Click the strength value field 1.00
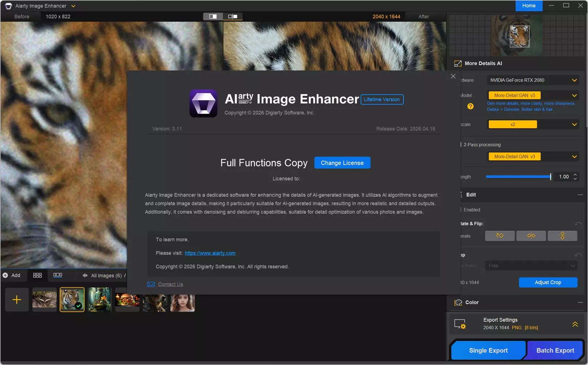This screenshot has width=588, height=365. click(x=564, y=177)
